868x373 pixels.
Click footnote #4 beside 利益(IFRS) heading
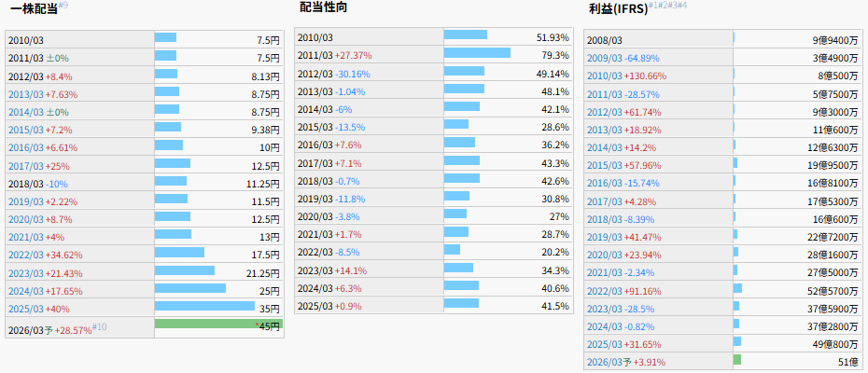click(681, 6)
